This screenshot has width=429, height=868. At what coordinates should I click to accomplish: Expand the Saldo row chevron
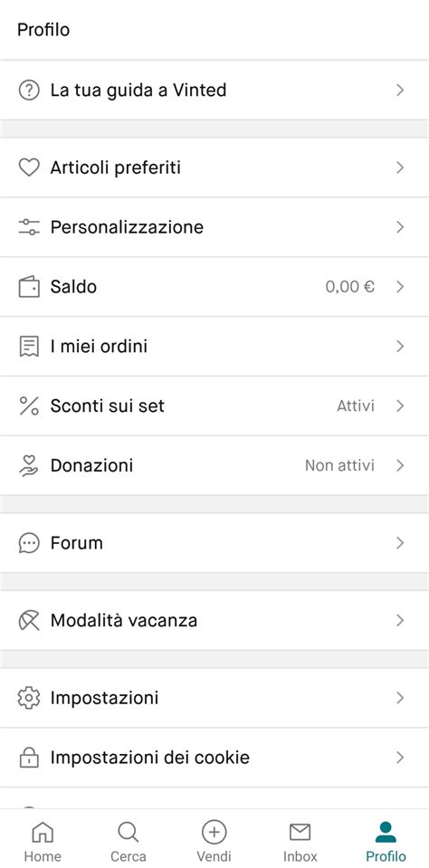pyautogui.click(x=400, y=287)
